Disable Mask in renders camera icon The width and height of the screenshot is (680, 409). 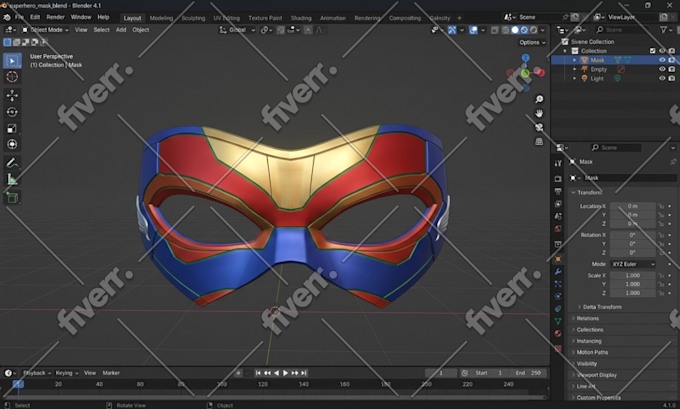[x=672, y=60]
